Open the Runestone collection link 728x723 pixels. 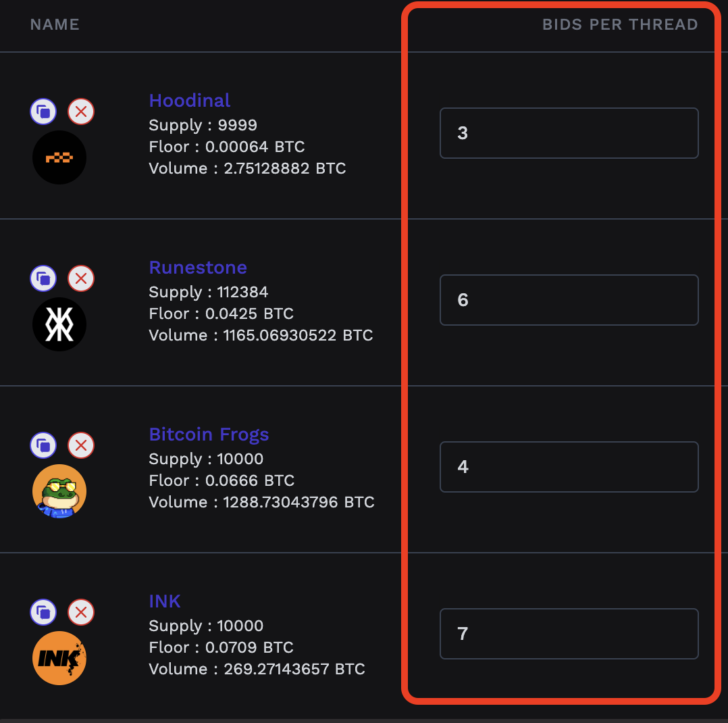(x=198, y=268)
